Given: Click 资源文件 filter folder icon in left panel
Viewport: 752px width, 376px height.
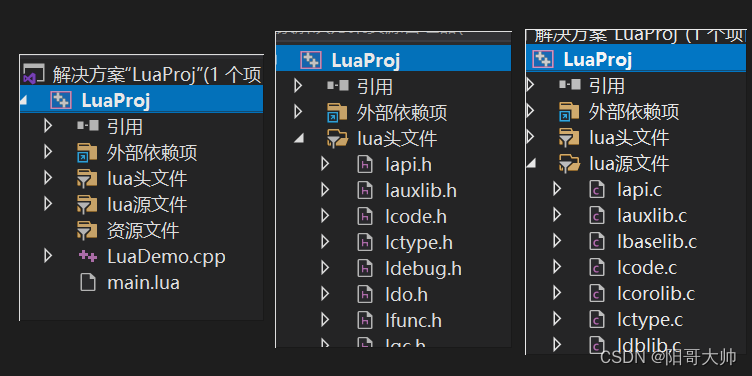Looking at the screenshot, I should 87,230.
